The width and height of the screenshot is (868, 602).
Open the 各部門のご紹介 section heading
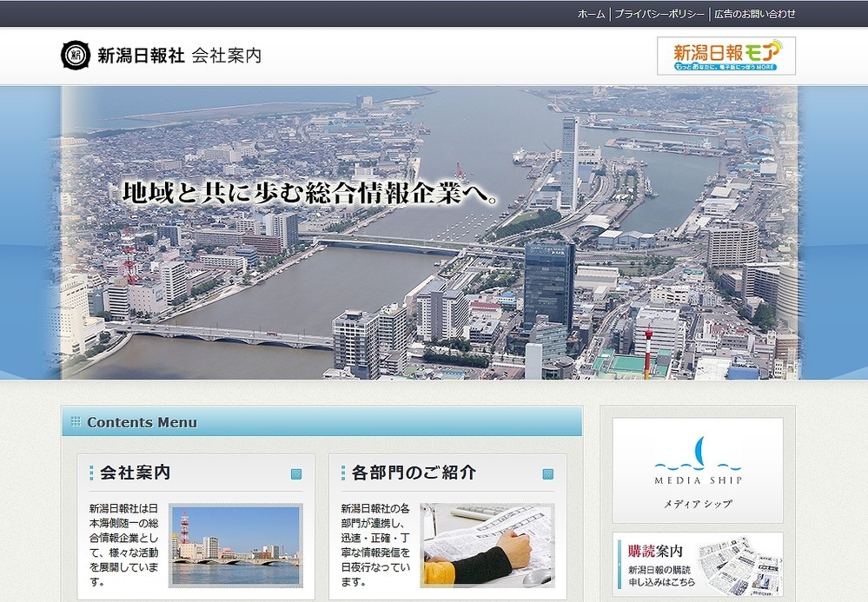coord(414,473)
